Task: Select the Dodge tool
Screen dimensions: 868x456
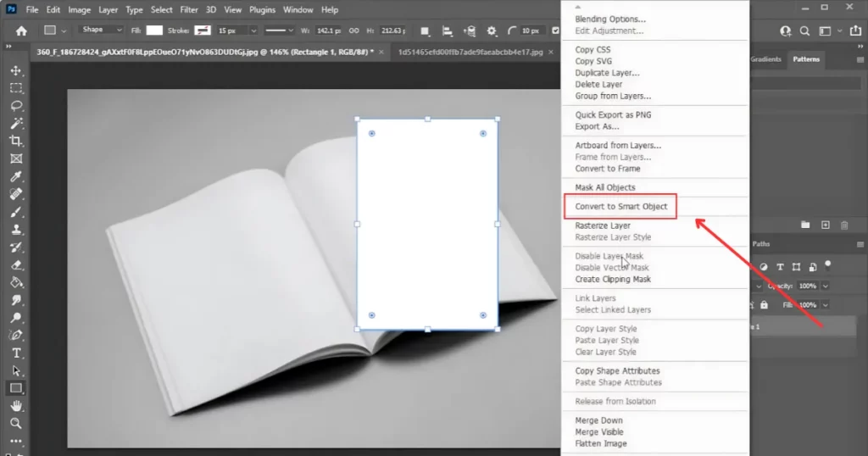Action: [16, 318]
